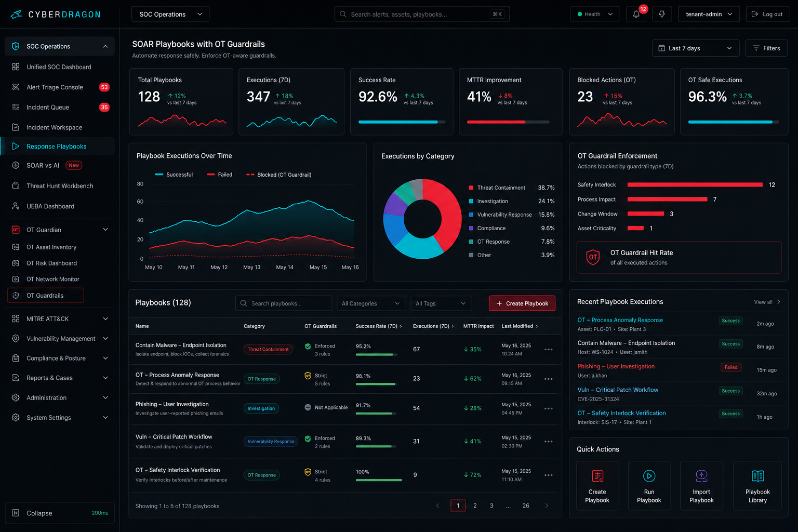798x532 pixels.
Task: Click Log out
Action: [x=767, y=14]
